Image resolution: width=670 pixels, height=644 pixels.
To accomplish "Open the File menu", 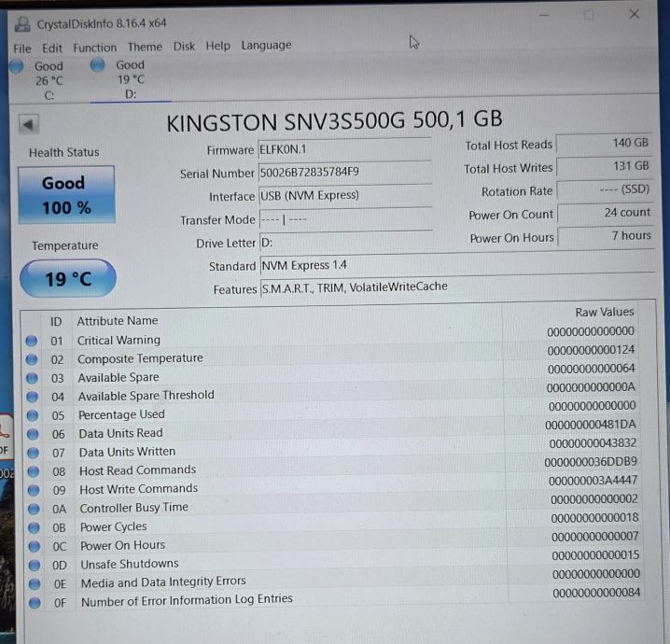I will click(x=22, y=49).
